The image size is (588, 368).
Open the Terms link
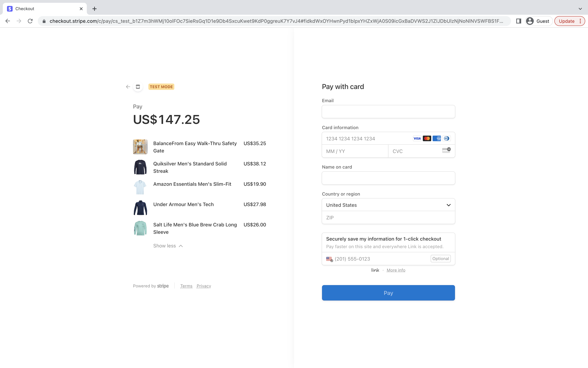tap(186, 286)
